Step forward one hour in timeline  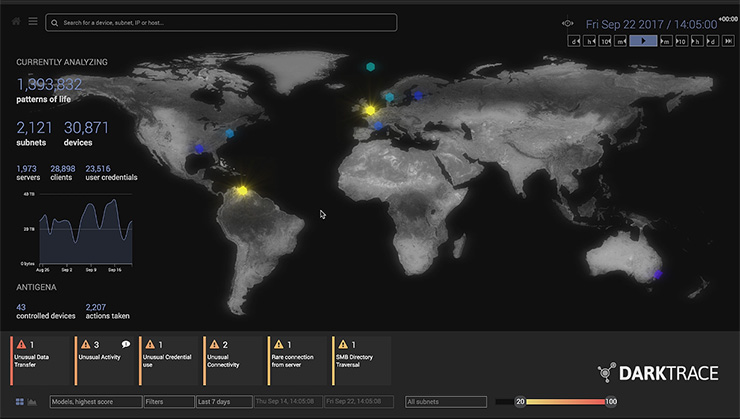(x=696, y=41)
